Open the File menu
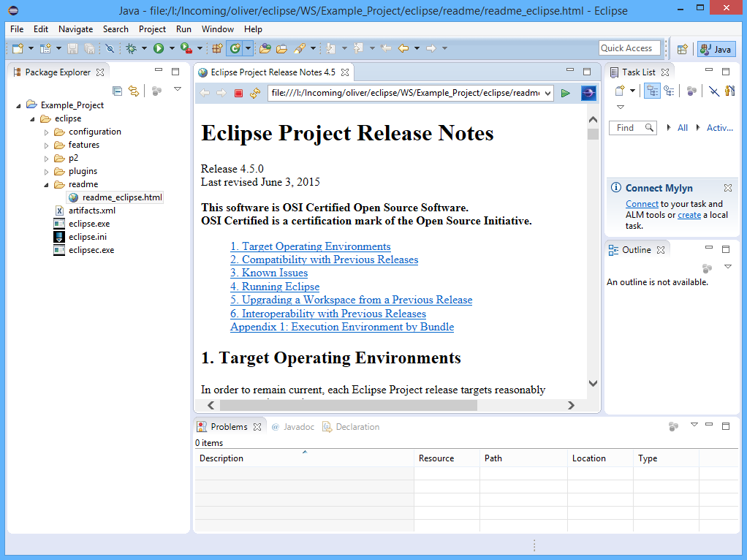Screen dimensions: 747x560 (x=17, y=29)
